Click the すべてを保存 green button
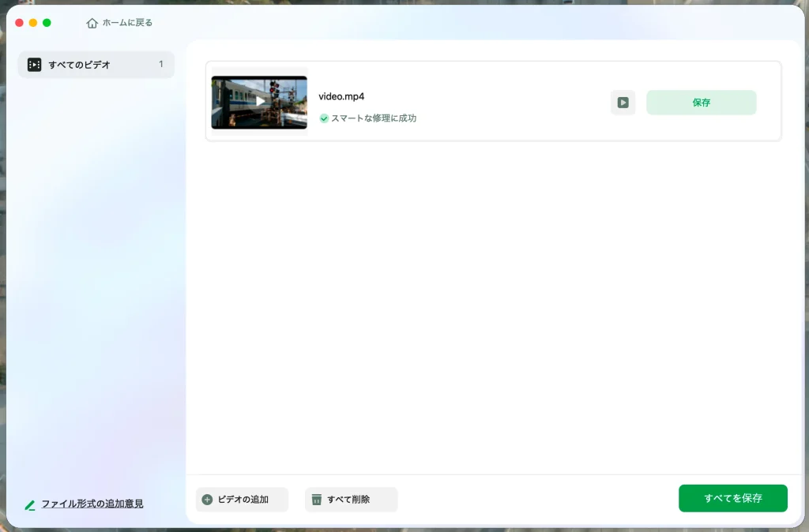809x532 pixels. (732, 498)
